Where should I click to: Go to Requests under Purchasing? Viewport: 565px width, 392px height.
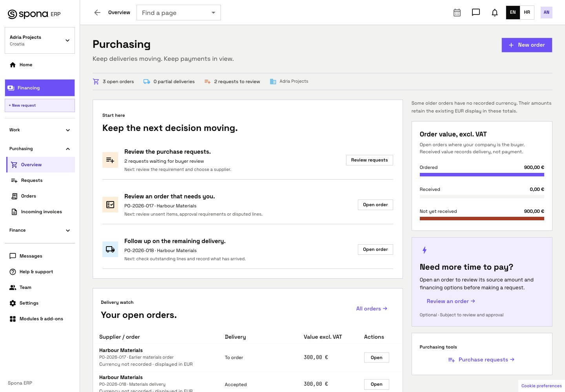(40, 180)
